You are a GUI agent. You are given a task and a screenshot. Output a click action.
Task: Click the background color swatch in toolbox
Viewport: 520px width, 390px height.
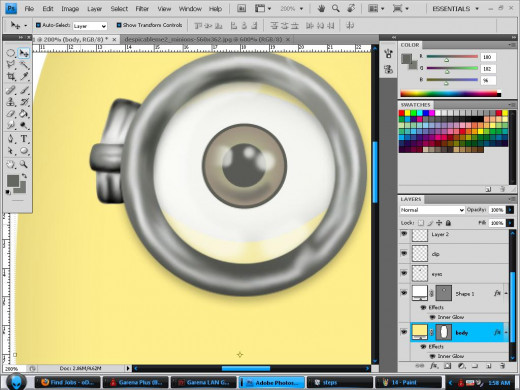point(22,189)
